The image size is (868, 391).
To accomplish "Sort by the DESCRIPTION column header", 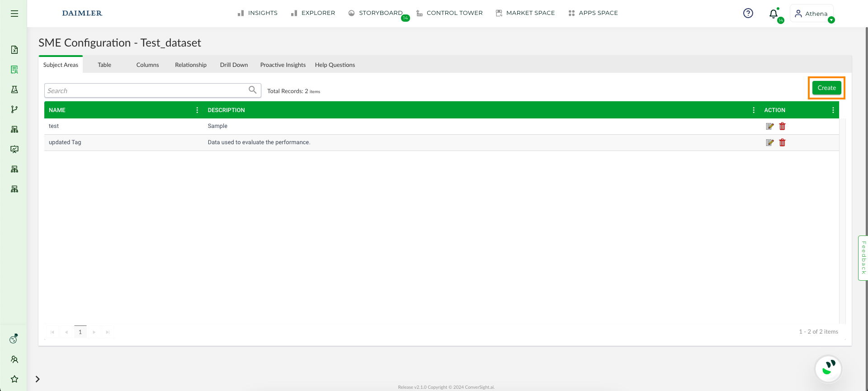I will coord(226,110).
